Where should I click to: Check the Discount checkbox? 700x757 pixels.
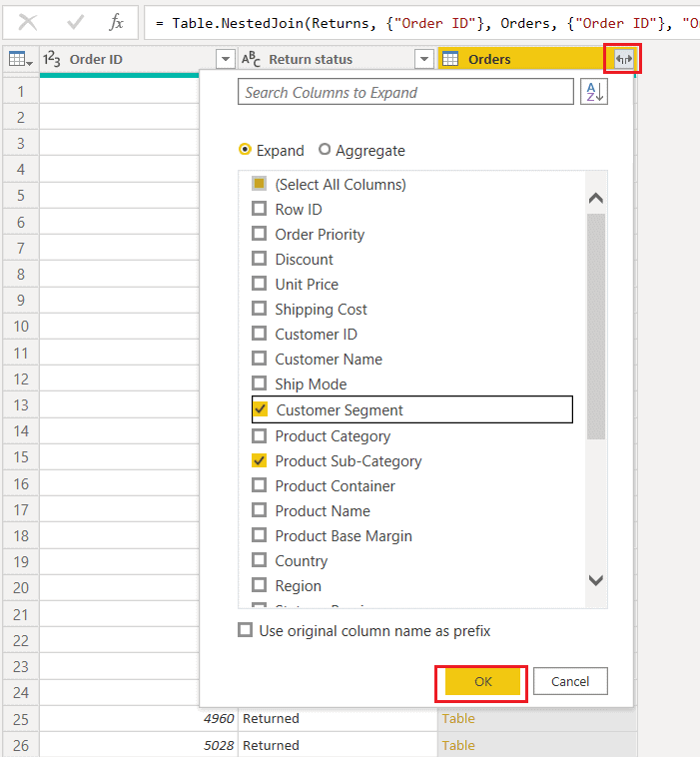(260, 259)
